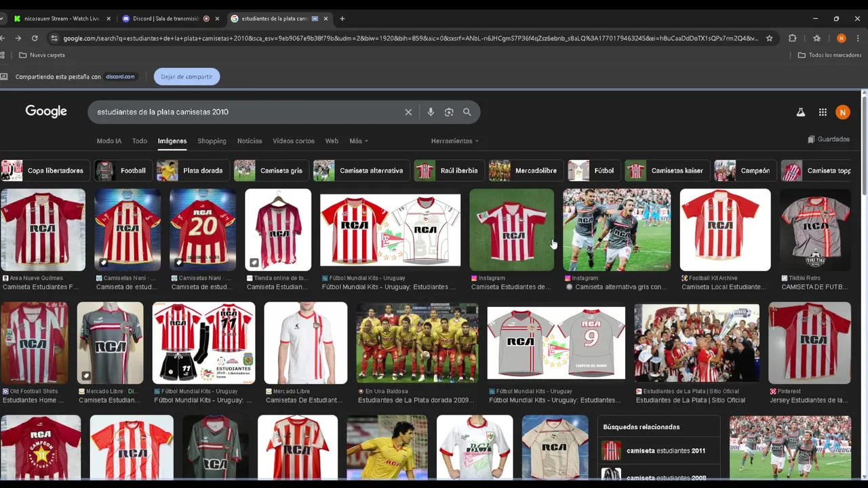Open Guardados saved items
The width and height of the screenshot is (868, 488).
click(x=829, y=139)
